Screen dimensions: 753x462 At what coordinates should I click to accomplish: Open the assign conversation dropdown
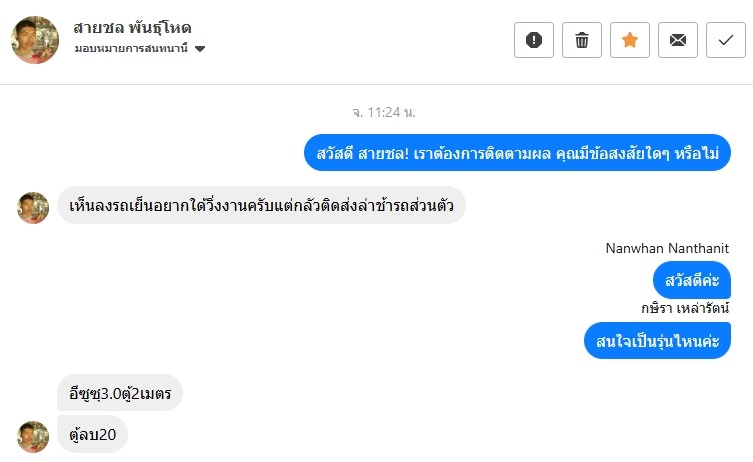200,49
